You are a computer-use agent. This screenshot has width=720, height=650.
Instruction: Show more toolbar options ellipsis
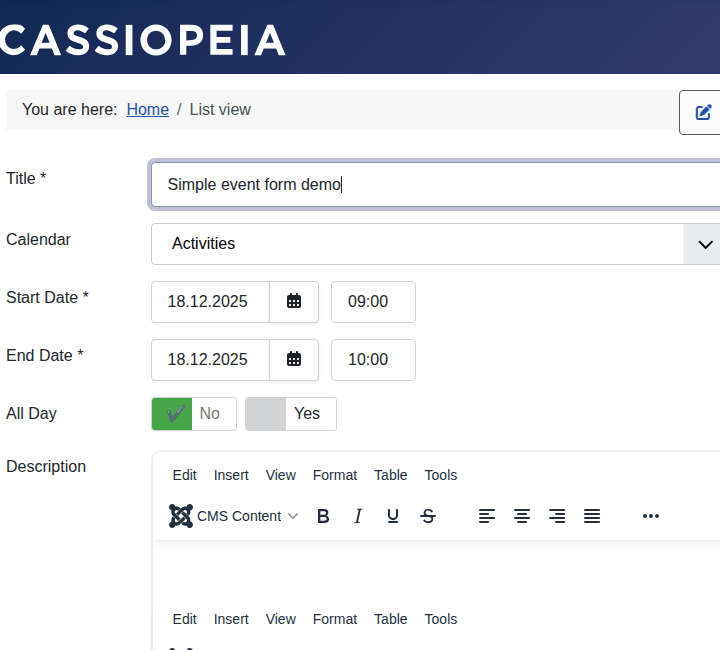(651, 516)
